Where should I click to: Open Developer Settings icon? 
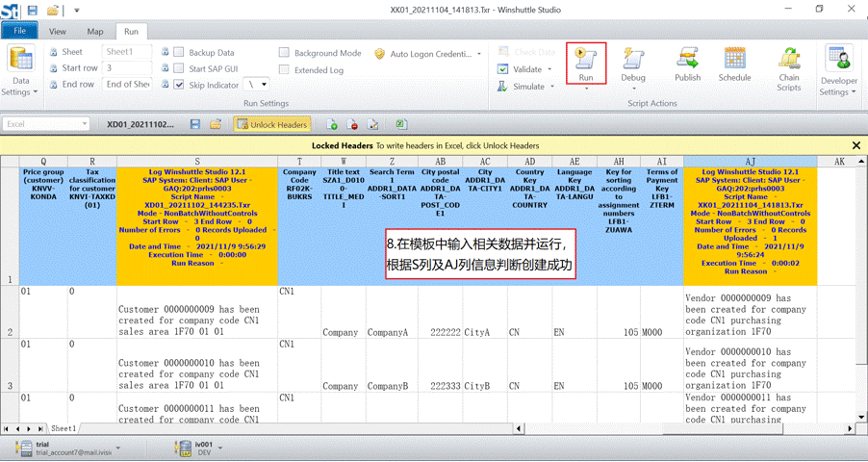pos(838,58)
